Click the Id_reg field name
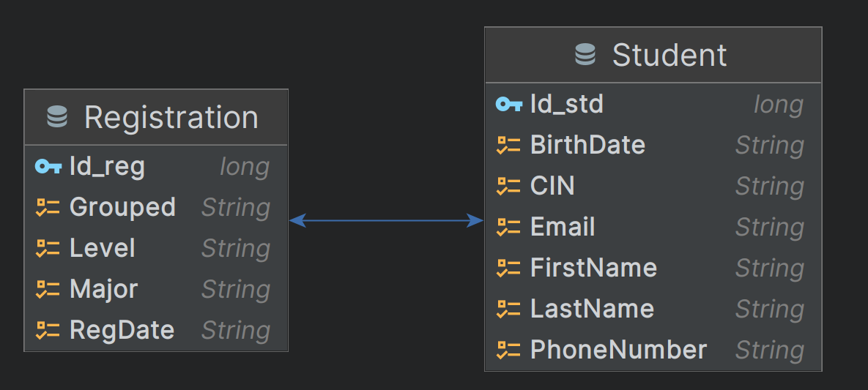868x390 pixels. pos(107,167)
